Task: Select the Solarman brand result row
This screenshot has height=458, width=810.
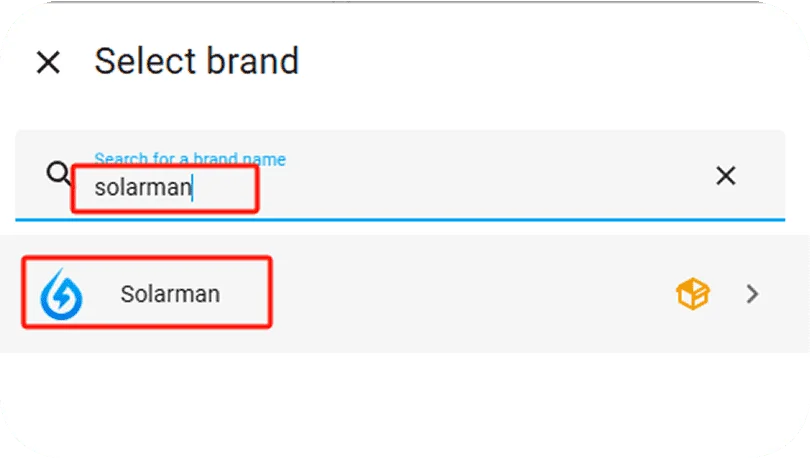Action: pos(400,294)
